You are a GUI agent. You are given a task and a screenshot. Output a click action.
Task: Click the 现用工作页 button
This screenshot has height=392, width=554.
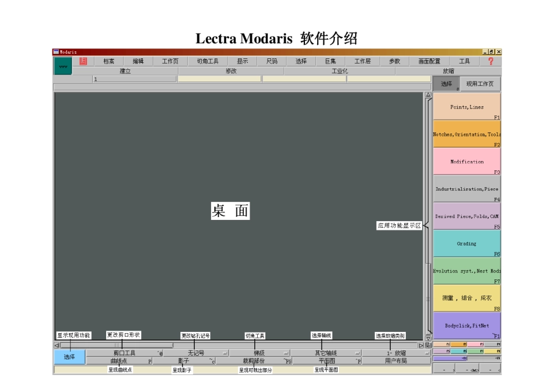click(x=480, y=84)
